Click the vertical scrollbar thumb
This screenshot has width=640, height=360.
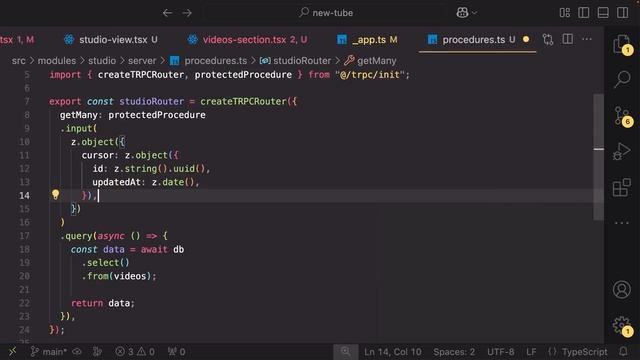tap(598, 157)
